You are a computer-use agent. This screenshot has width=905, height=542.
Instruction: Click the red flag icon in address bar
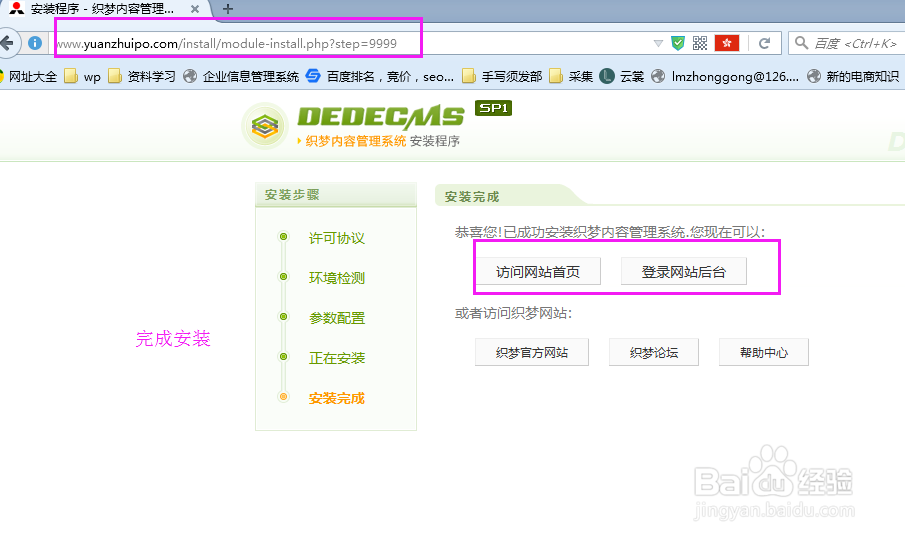727,43
